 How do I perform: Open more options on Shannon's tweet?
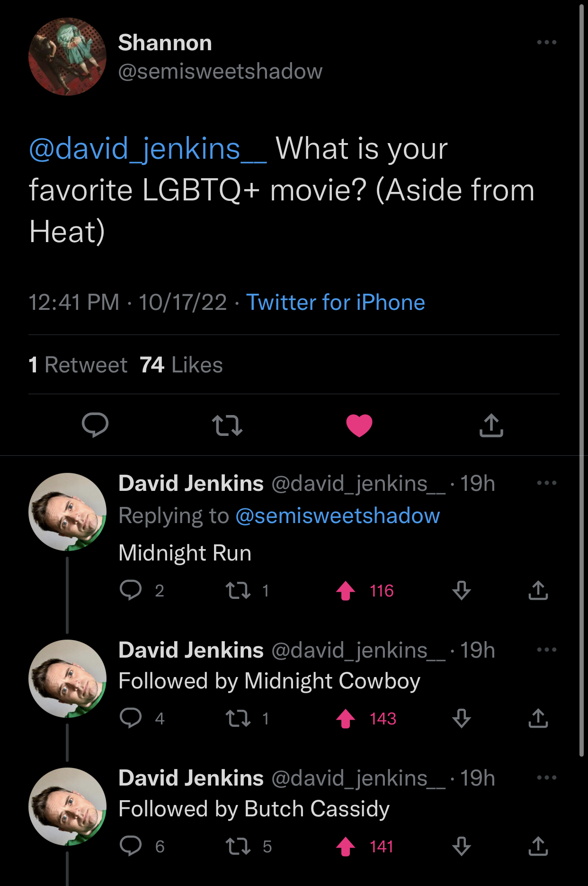(x=546, y=43)
